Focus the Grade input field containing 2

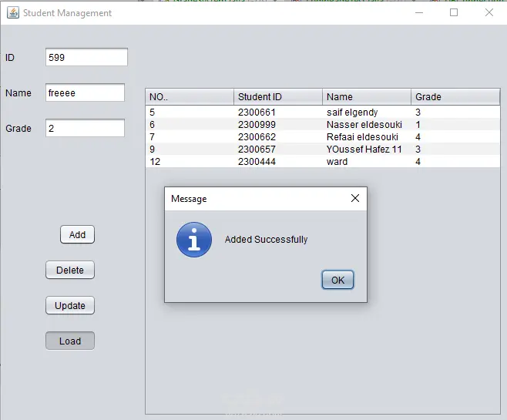pos(85,128)
